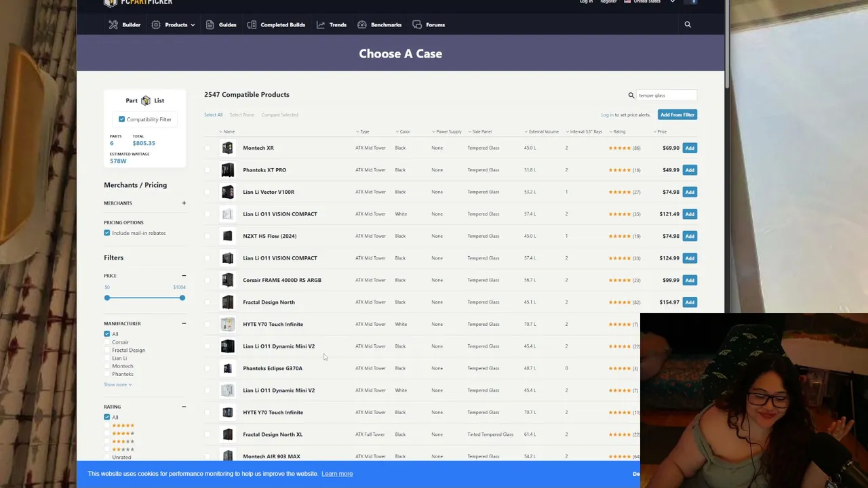Sort the list by Price column
This screenshot has width=868, height=488.
pyautogui.click(x=660, y=131)
